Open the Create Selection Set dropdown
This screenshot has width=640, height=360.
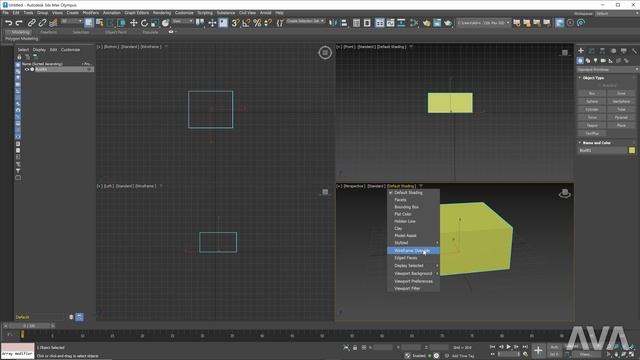pos(305,21)
